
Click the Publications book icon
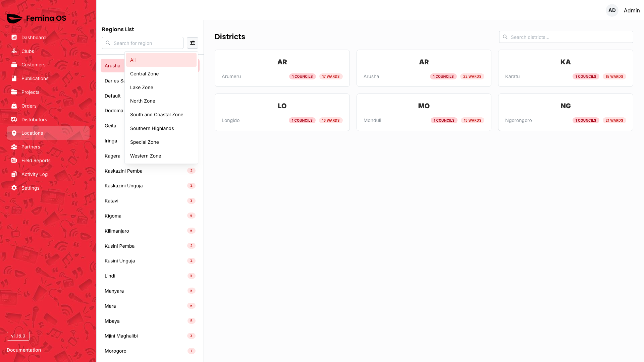[14, 78]
